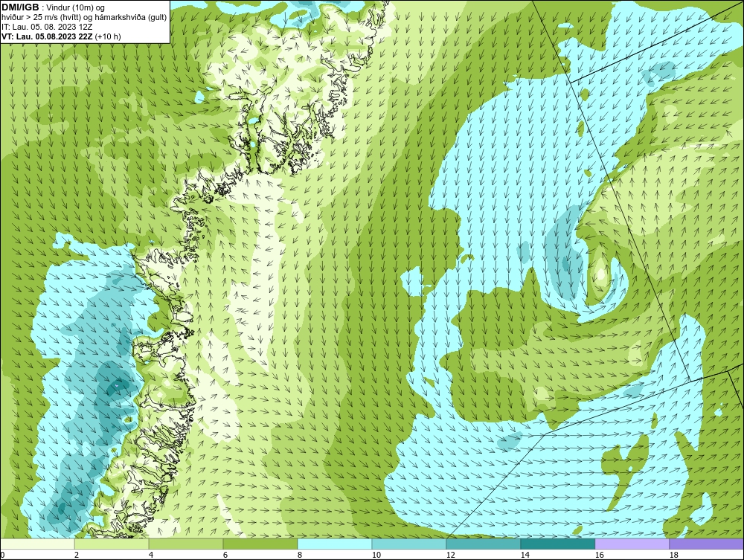This screenshot has height=560, width=744.
Task: Click the 12–14 m/s teal legend swatch
Action: pyautogui.click(x=483, y=544)
